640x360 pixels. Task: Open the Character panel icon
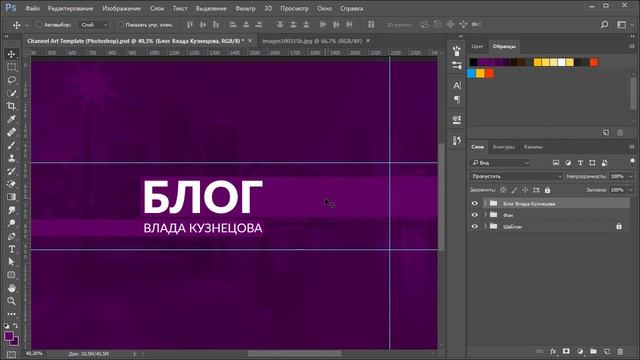(x=457, y=85)
